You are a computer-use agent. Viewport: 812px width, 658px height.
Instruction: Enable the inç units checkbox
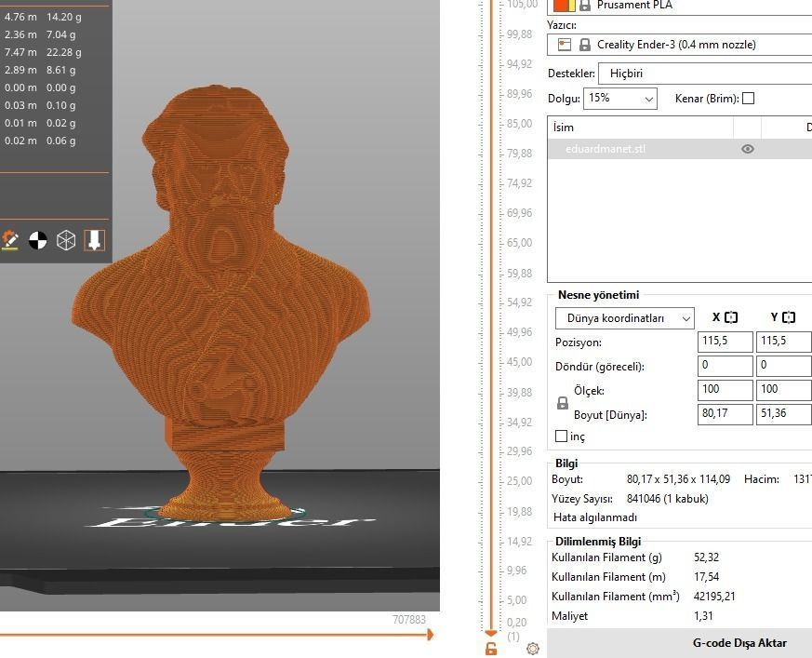(x=561, y=436)
